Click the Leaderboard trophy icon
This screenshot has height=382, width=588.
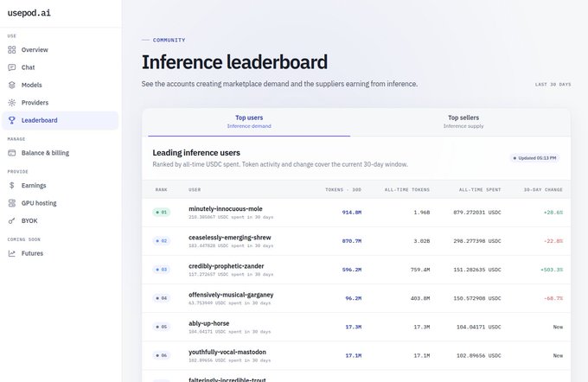[12, 120]
